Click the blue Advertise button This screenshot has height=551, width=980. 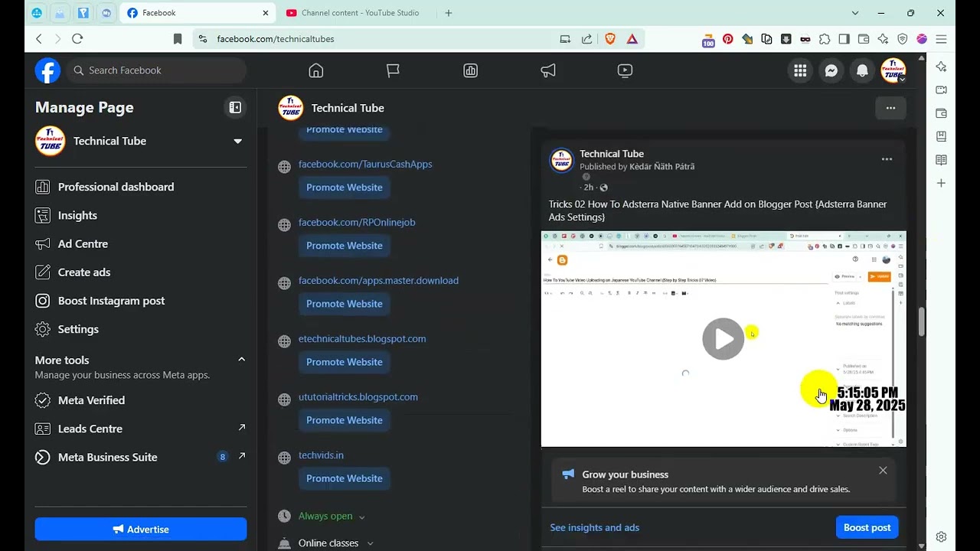[x=141, y=530]
